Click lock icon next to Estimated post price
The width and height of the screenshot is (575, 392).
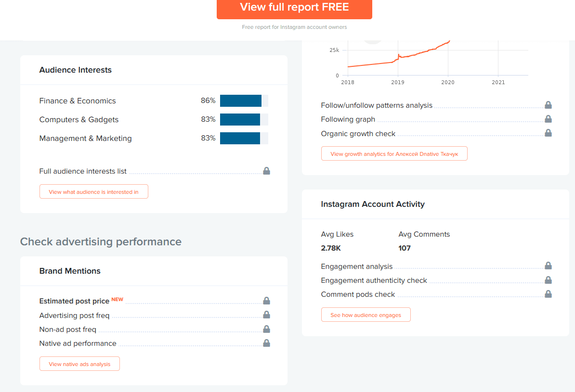(267, 301)
